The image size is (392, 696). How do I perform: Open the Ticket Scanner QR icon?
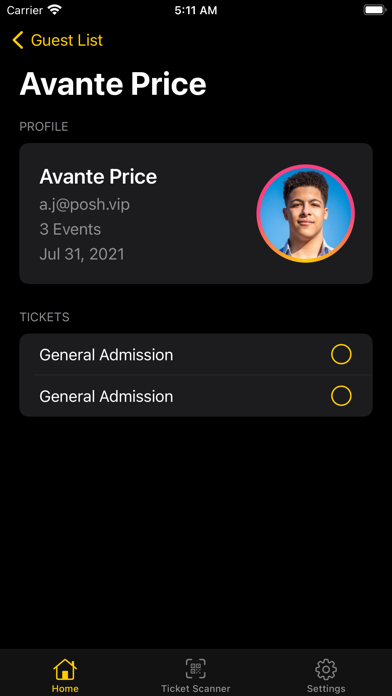coord(195,669)
